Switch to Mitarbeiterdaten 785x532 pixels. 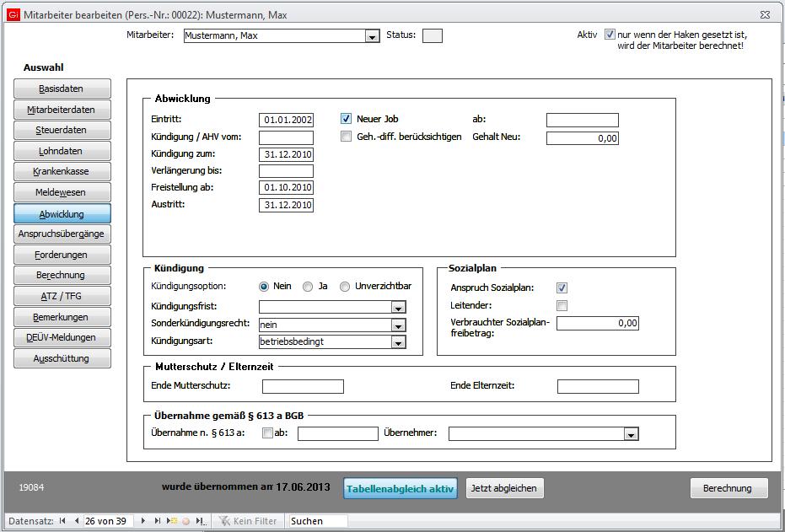click(x=62, y=110)
